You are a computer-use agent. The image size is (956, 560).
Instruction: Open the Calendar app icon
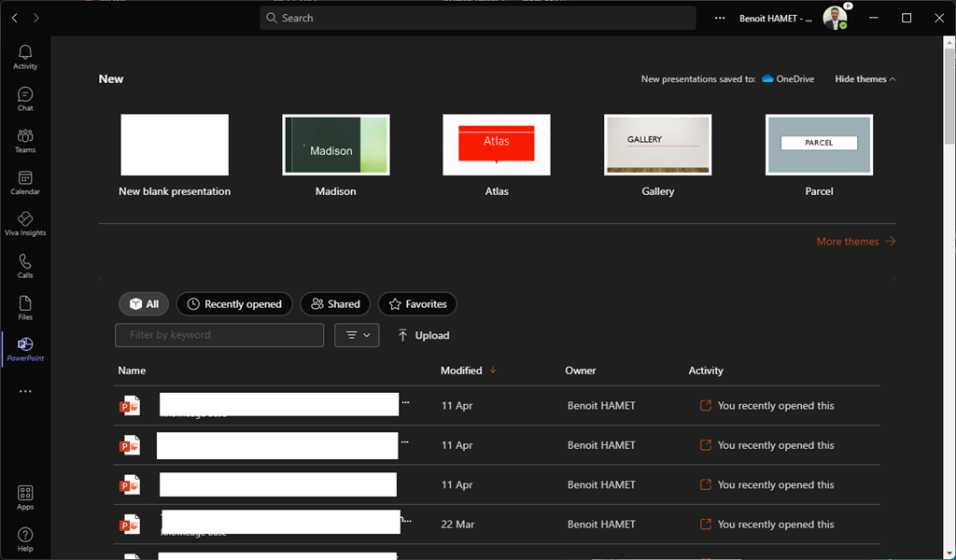25,182
